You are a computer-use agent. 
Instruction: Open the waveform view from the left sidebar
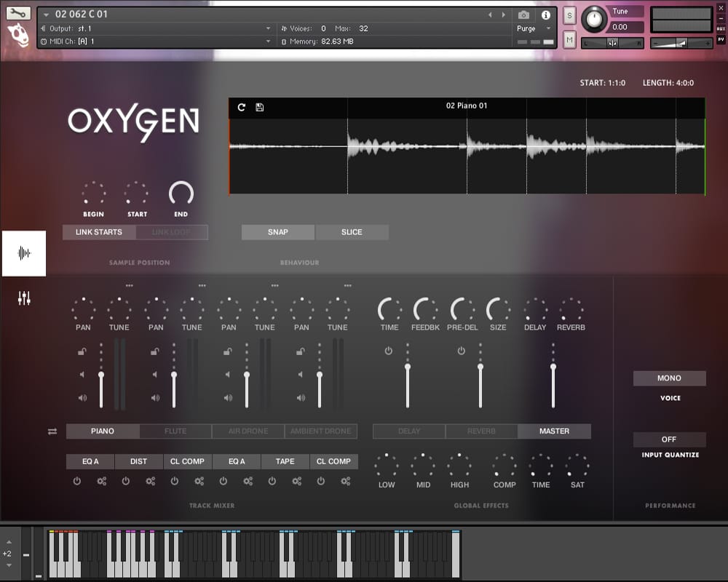click(24, 253)
